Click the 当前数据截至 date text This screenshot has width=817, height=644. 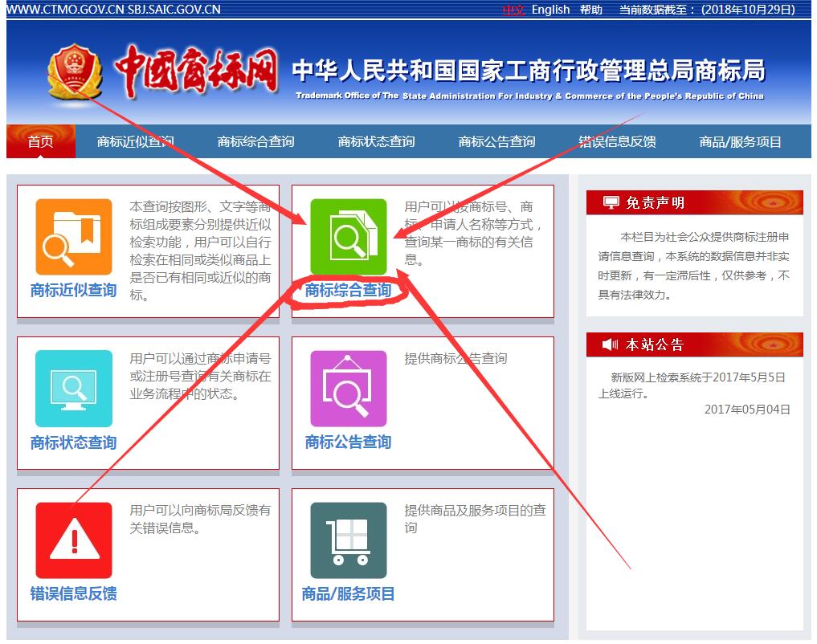point(707,10)
